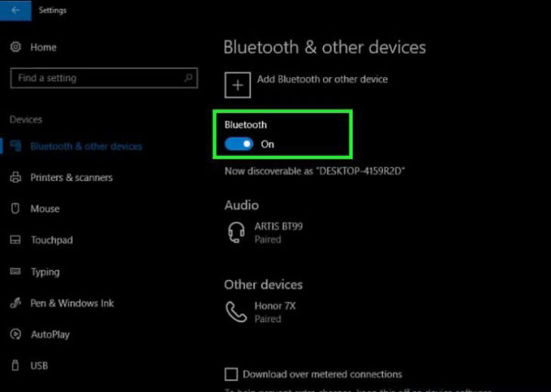This screenshot has height=392, width=551.
Task: Click the Mouse icon in sidebar
Action: pyautogui.click(x=15, y=208)
